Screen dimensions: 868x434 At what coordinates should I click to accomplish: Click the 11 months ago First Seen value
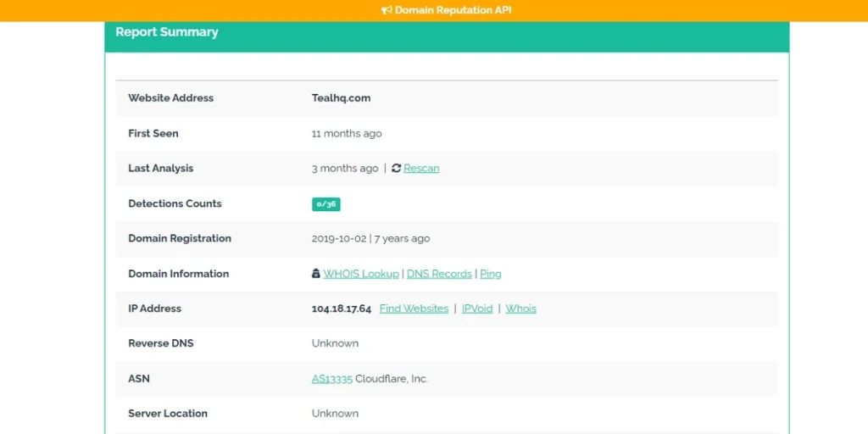click(347, 133)
